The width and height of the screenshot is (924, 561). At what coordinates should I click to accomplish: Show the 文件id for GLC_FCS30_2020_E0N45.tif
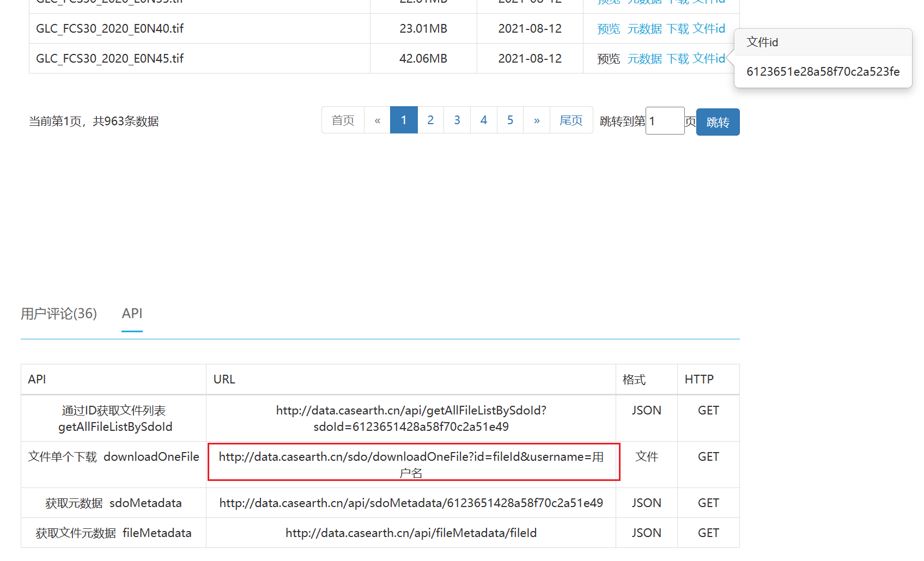pos(709,58)
